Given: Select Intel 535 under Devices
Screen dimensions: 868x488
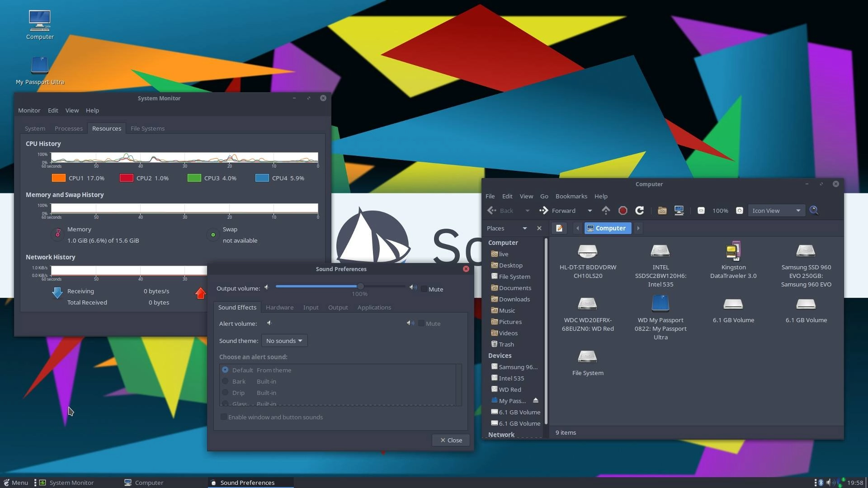Looking at the screenshot, I should coord(511,378).
